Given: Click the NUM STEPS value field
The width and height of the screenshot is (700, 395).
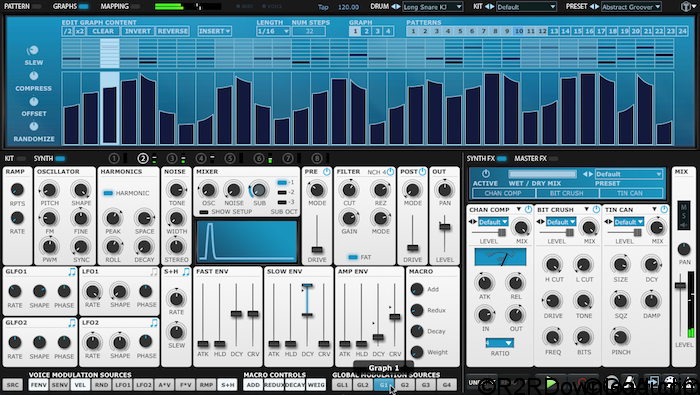Looking at the screenshot, I should (x=309, y=31).
